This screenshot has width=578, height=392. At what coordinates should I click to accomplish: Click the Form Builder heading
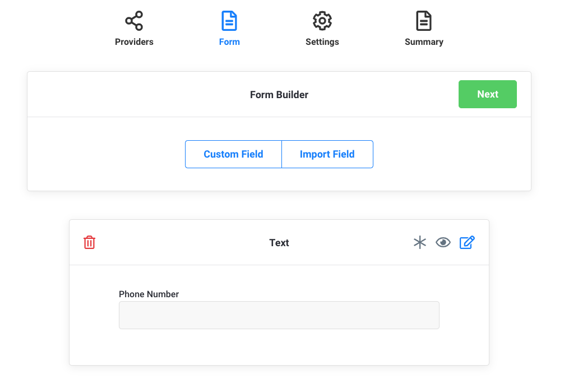tap(279, 95)
